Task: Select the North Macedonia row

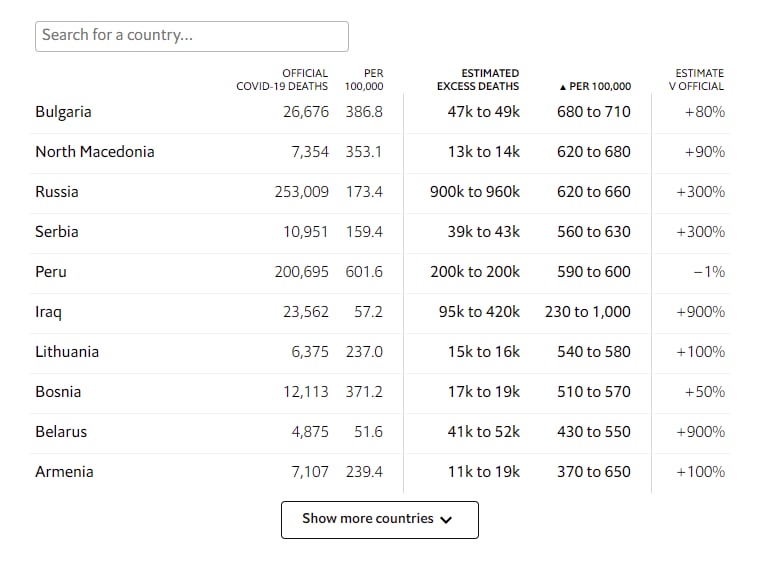Action: coord(380,152)
